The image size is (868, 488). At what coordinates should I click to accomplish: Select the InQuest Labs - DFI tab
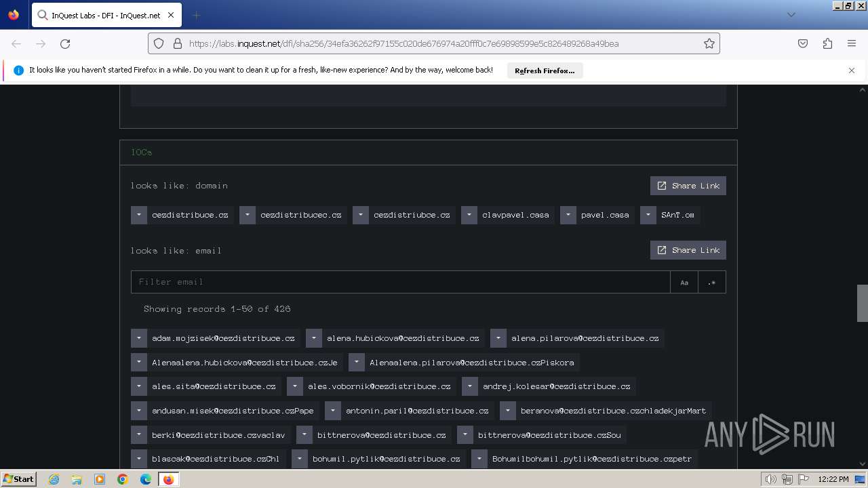coord(106,15)
